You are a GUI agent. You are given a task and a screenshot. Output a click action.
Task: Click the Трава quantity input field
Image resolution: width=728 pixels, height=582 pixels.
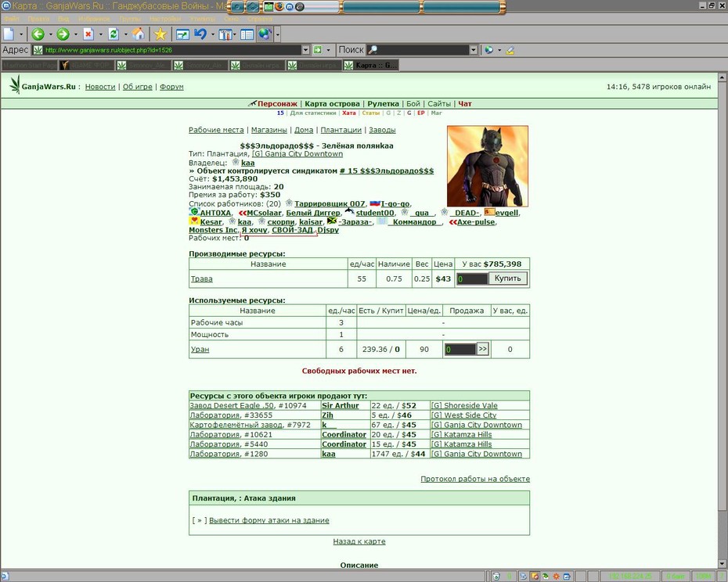(472, 279)
